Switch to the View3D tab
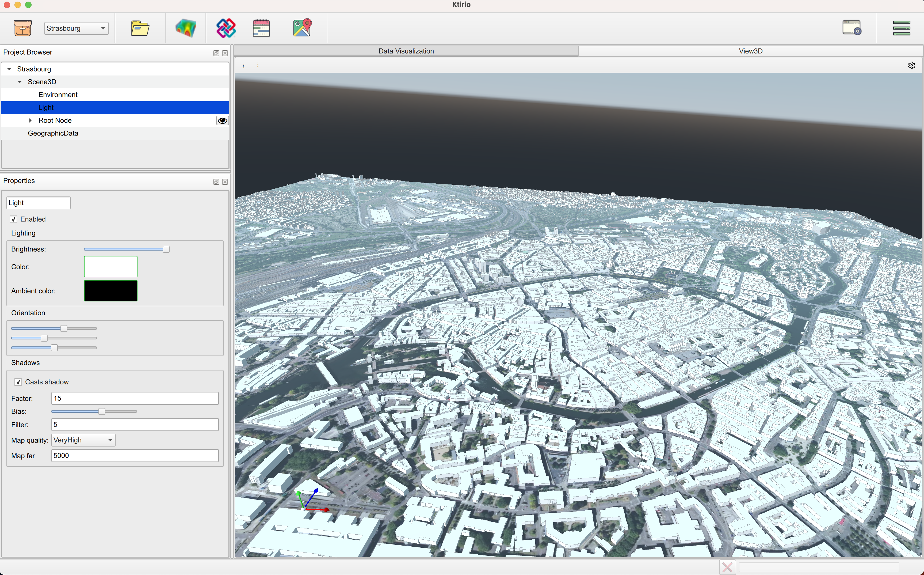 [x=751, y=51]
